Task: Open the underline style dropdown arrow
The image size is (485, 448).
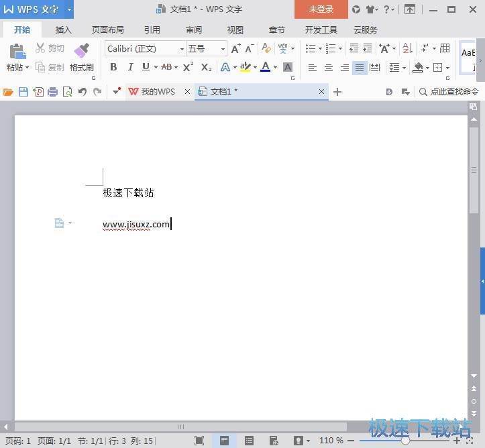Action: [x=156, y=67]
